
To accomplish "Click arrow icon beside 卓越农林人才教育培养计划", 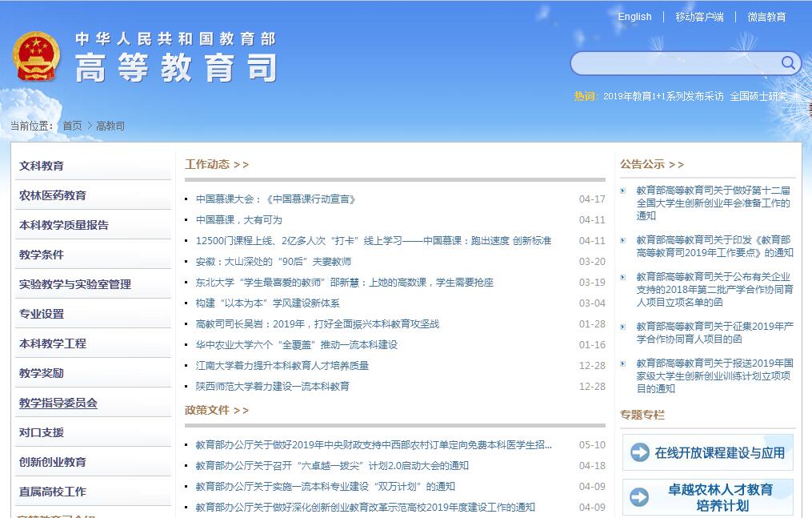I will (640, 497).
